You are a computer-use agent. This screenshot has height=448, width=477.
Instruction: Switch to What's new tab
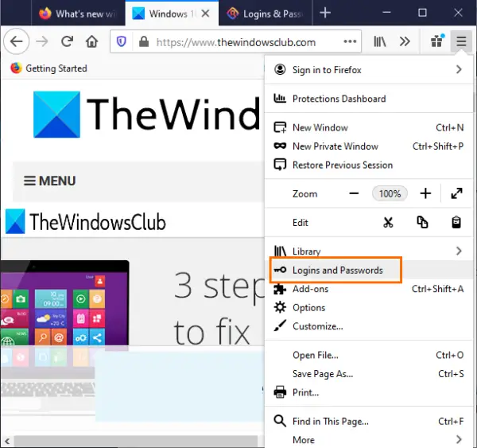[78, 14]
